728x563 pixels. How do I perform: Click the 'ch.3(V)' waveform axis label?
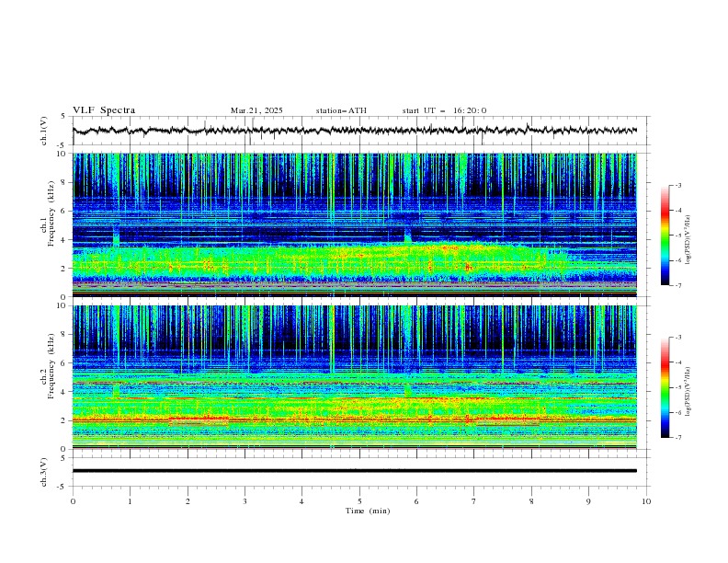[44, 472]
